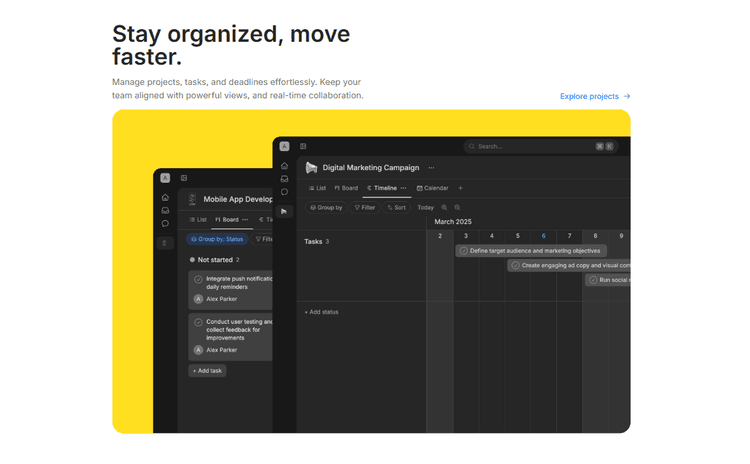Click the Search input field
The height and width of the screenshot is (464, 750).
point(530,146)
